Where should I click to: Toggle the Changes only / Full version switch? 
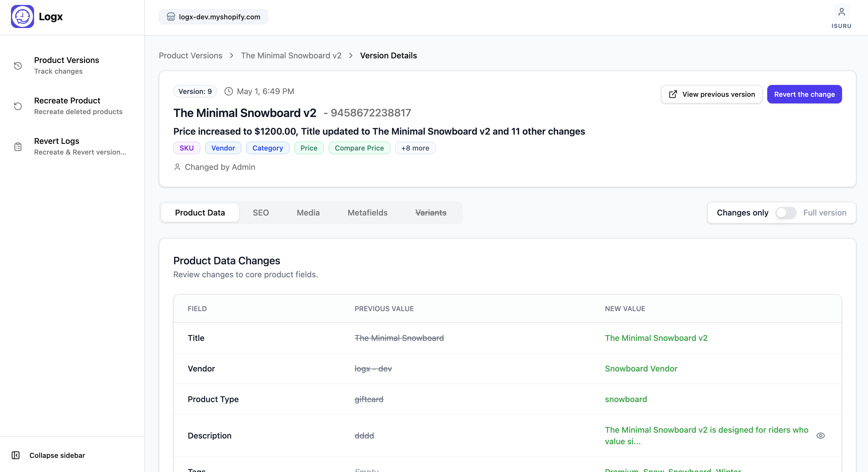tap(785, 213)
